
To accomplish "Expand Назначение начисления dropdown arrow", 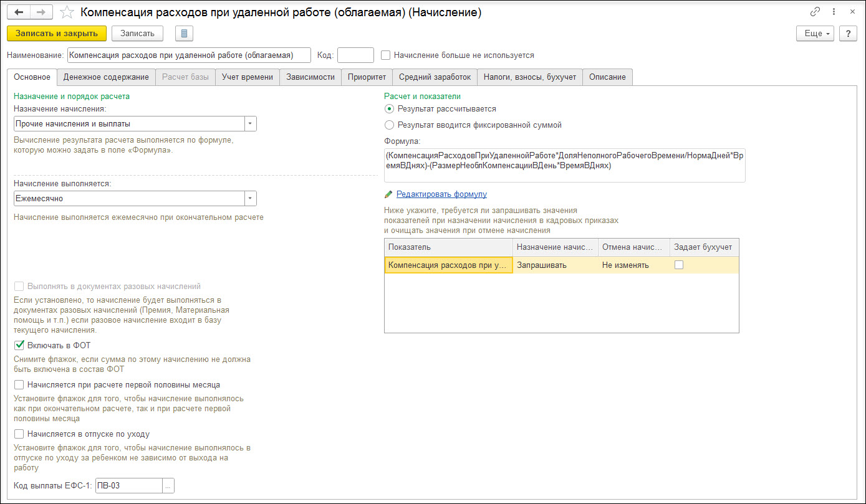I will pos(250,124).
